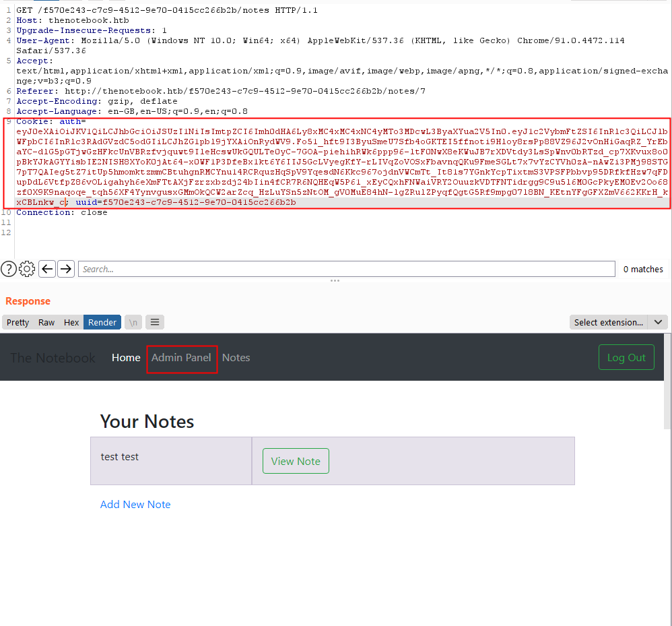Open search settings gear icon
Screen dimensions: 672x626
pos(27,269)
